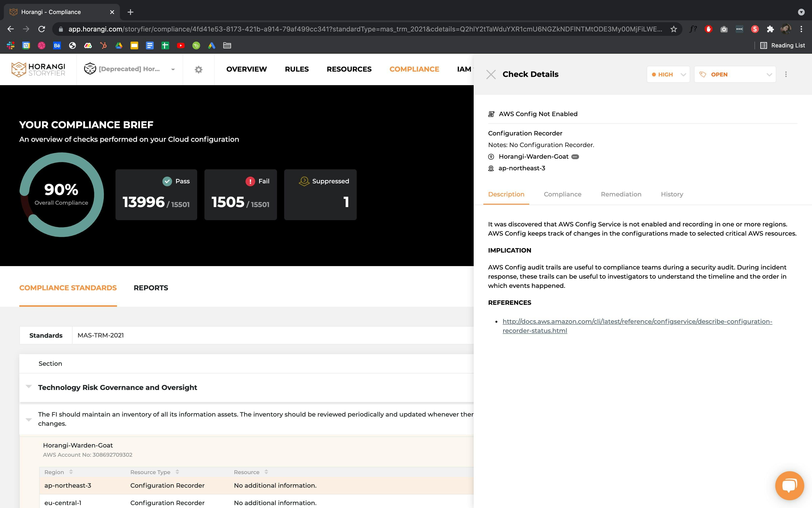Open the Google Calendar bookmark
Viewport: 812px width, 508px height.
point(26,45)
